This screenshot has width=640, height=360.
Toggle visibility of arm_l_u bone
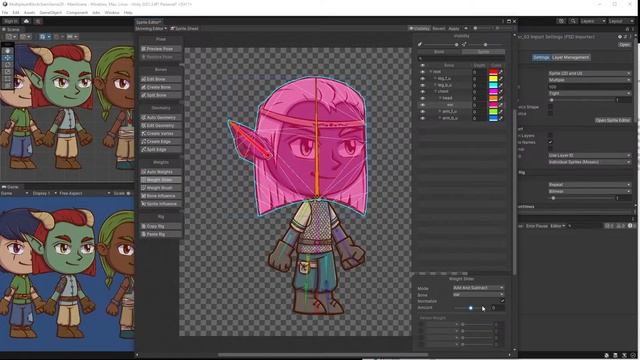click(422, 111)
